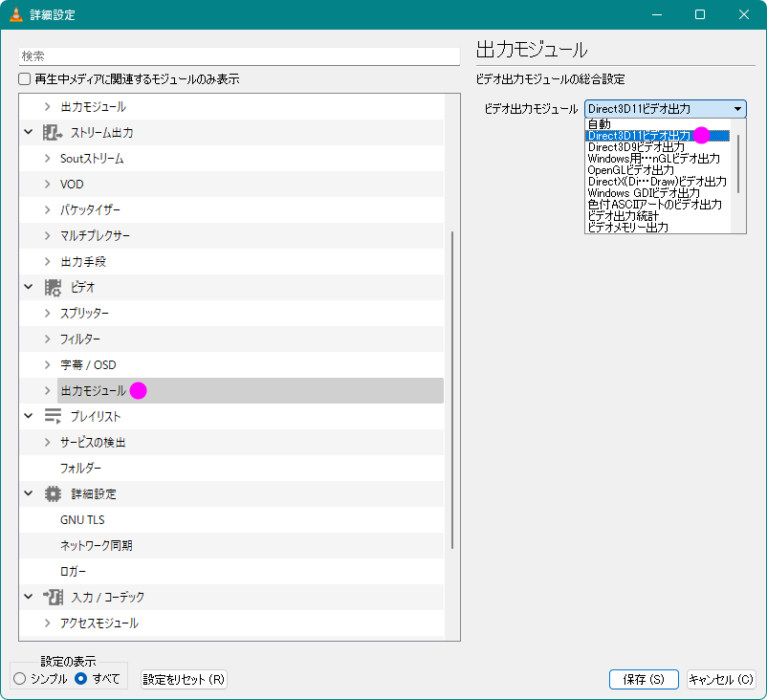767x700 pixels.
Task: Expand the パケッタイザー tree item
Action: tap(48, 209)
